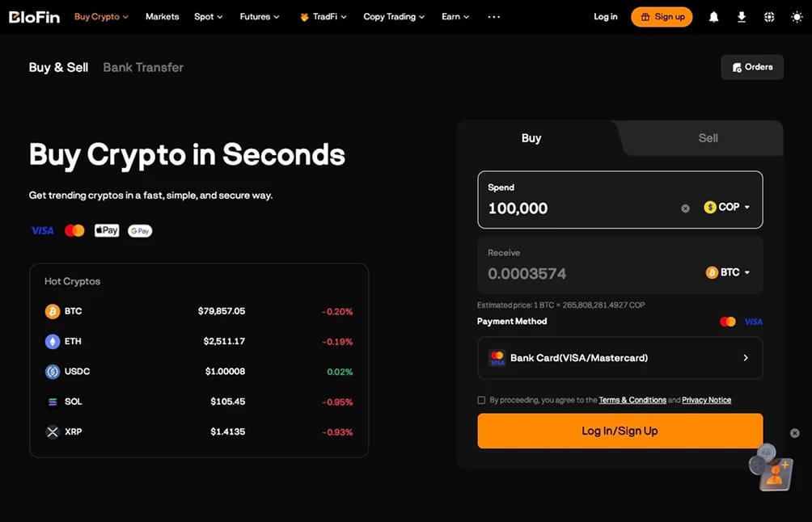
Task: Open the notifications bell icon
Action: click(x=713, y=17)
